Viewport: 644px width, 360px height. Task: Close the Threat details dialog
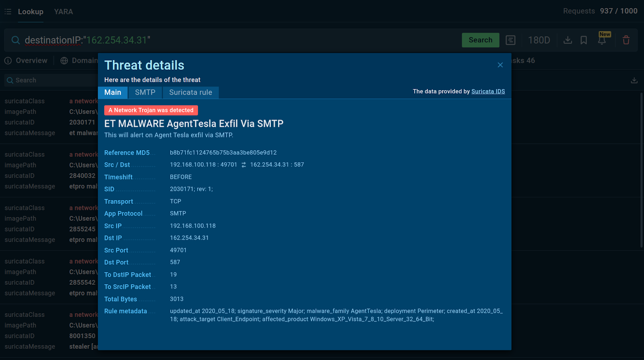tap(500, 65)
